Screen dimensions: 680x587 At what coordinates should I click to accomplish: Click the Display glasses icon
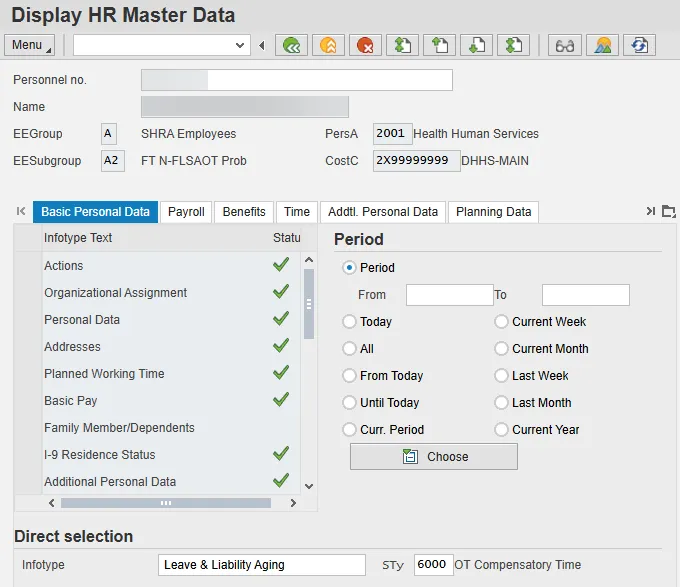pos(565,45)
